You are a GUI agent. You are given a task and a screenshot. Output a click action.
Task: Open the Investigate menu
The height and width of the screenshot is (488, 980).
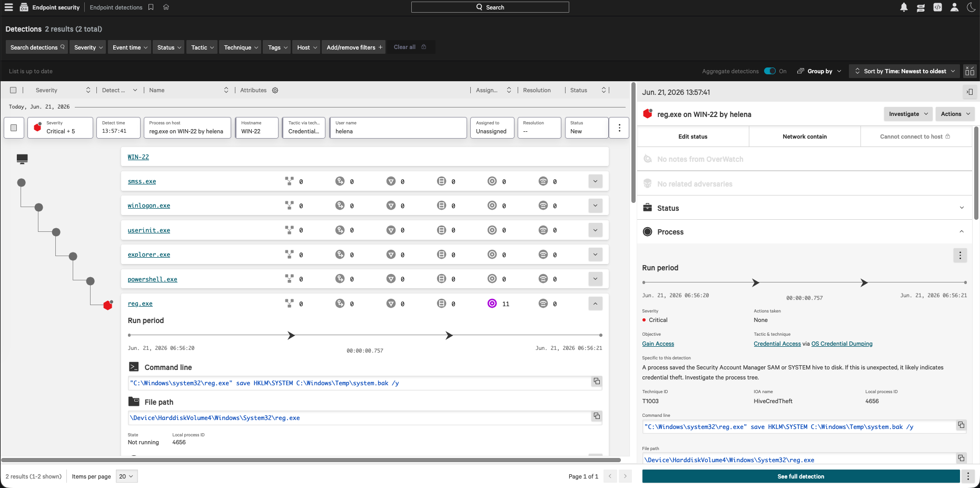coord(908,114)
